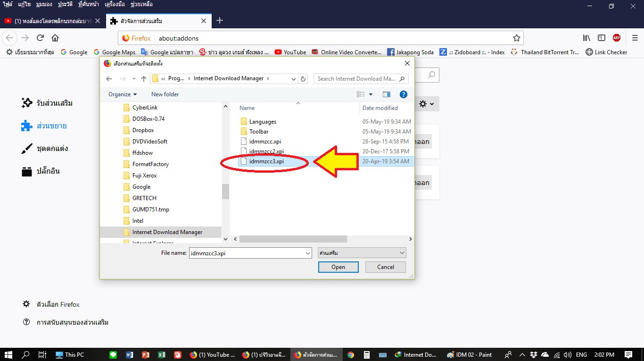Open Firefox เครื่องมือ menu

pyautogui.click(x=115, y=4)
